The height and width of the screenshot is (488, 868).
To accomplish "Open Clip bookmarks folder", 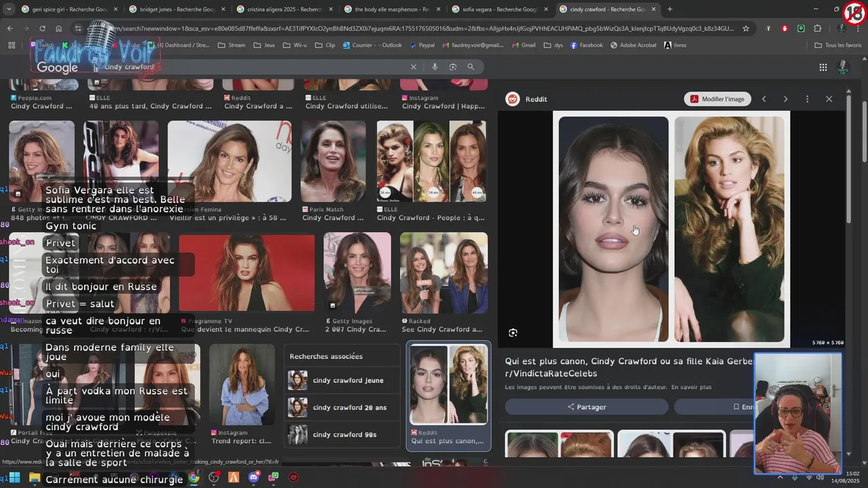I will (x=325, y=45).
